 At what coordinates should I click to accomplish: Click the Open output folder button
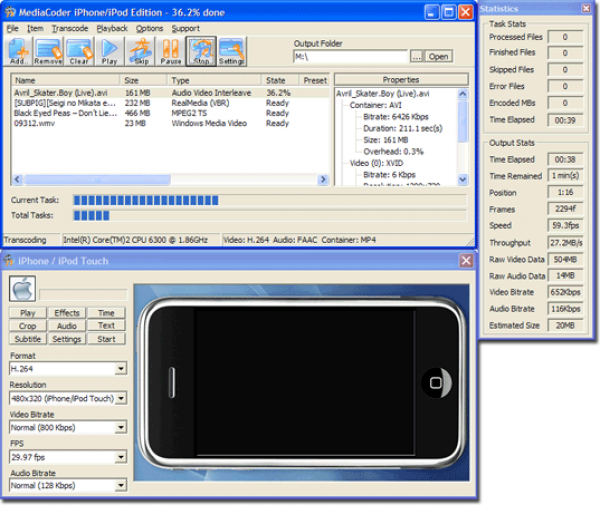[439, 57]
